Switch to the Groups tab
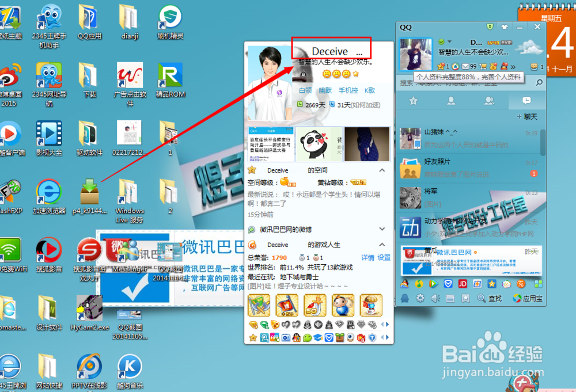The image size is (576, 392). 488,101
